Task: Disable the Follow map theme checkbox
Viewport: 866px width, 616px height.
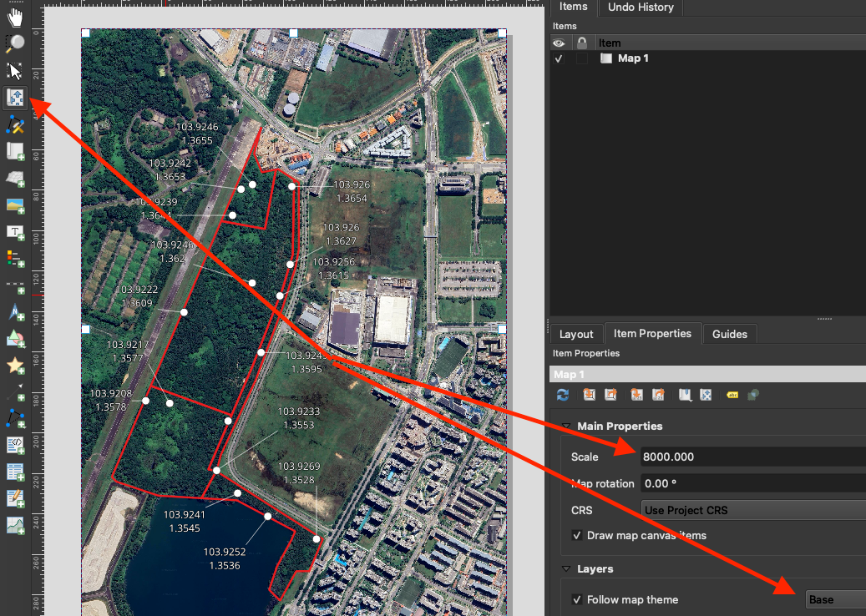Action: [576, 599]
